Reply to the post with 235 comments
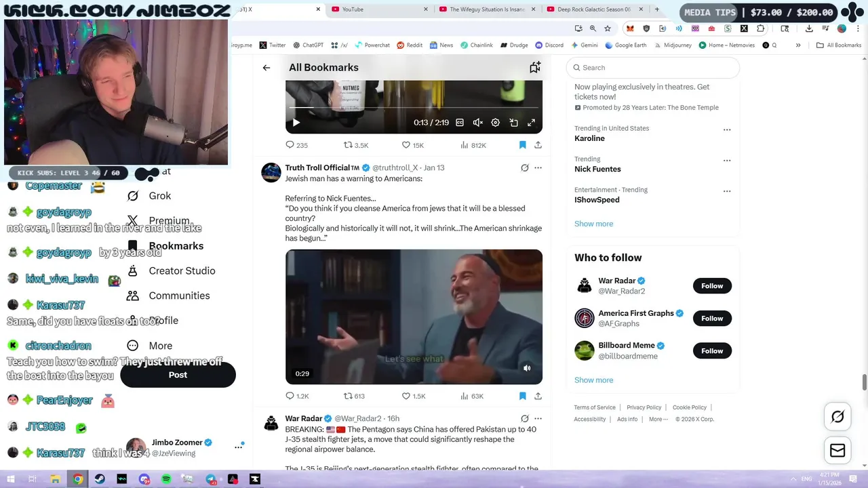This screenshot has height=488, width=868. 296,145
